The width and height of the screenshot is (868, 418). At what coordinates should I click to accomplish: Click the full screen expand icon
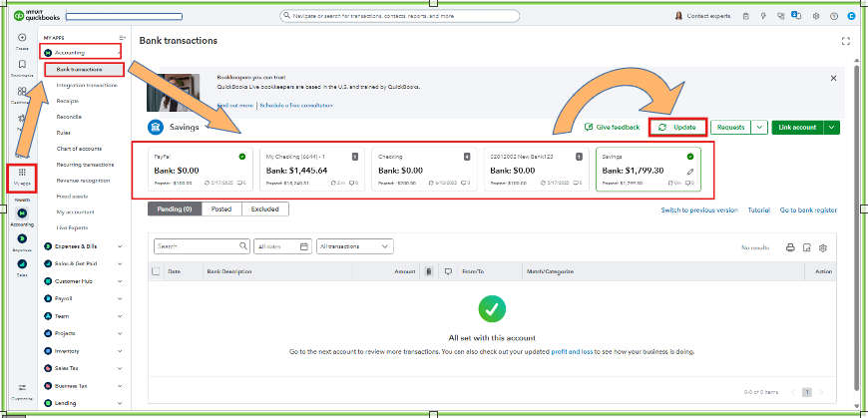point(846,41)
